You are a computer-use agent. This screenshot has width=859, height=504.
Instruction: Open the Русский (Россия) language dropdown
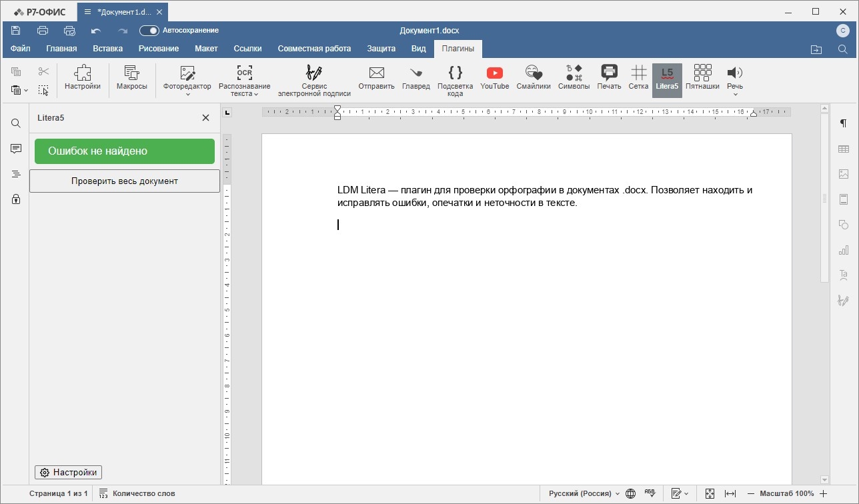(584, 493)
